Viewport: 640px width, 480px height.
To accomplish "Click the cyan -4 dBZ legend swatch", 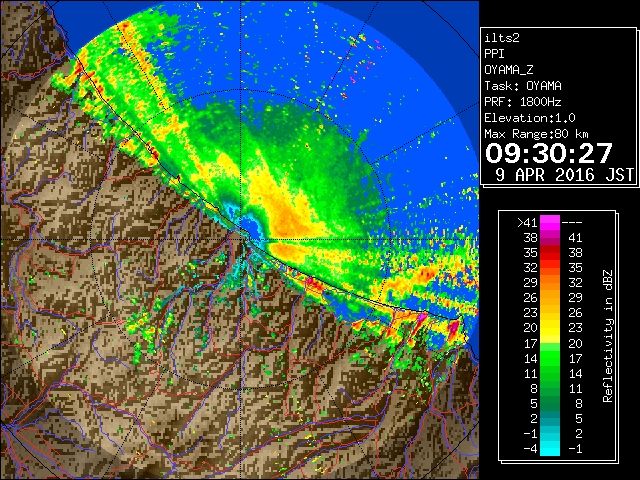I will click(550, 448).
